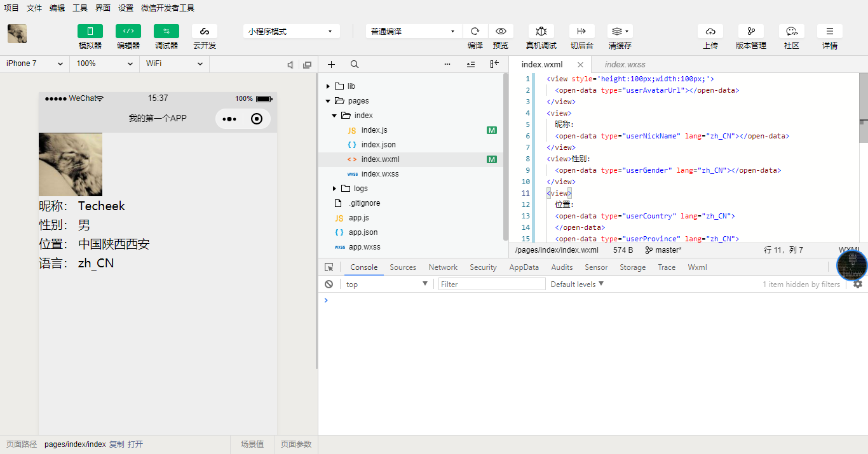Image resolution: width=868 pixels, height=454 pixels.
Task: Click the upload cloud icon
Action: pyautogui.click(x=710, y=31)
